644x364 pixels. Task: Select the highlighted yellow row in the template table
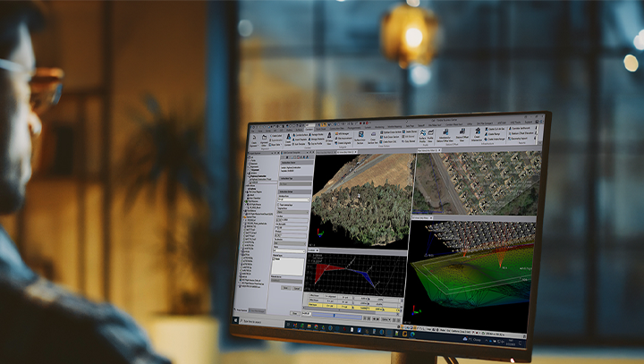click(354, 308)
